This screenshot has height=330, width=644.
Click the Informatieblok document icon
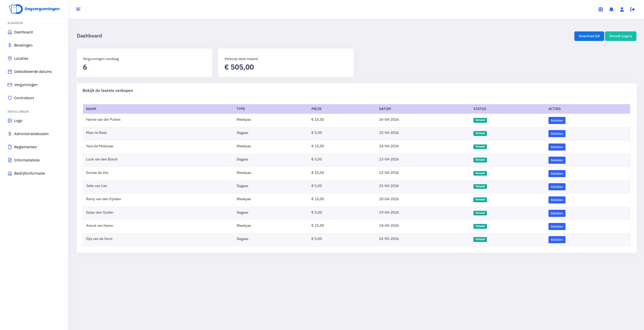point(10,160)
